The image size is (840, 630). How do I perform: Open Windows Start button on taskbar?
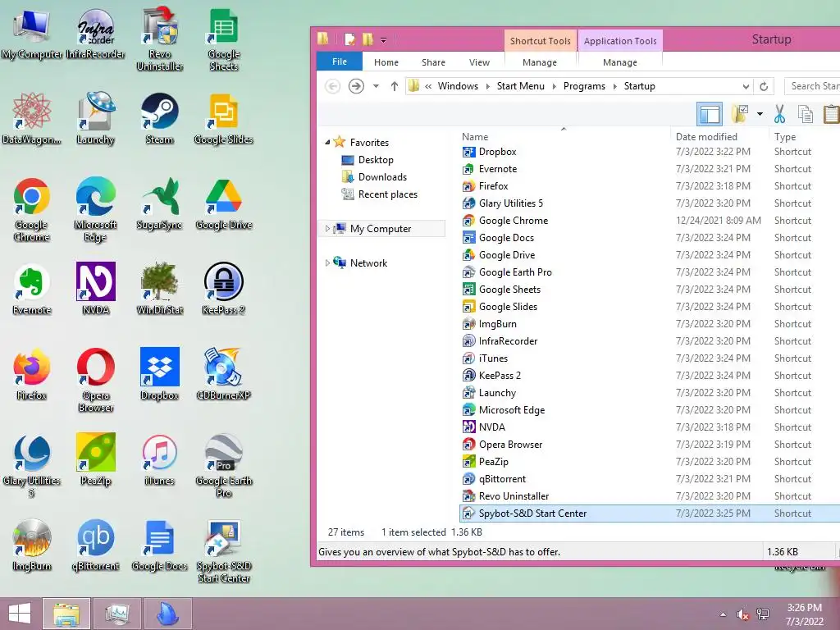pyautogui.click(x=20, y=614)
